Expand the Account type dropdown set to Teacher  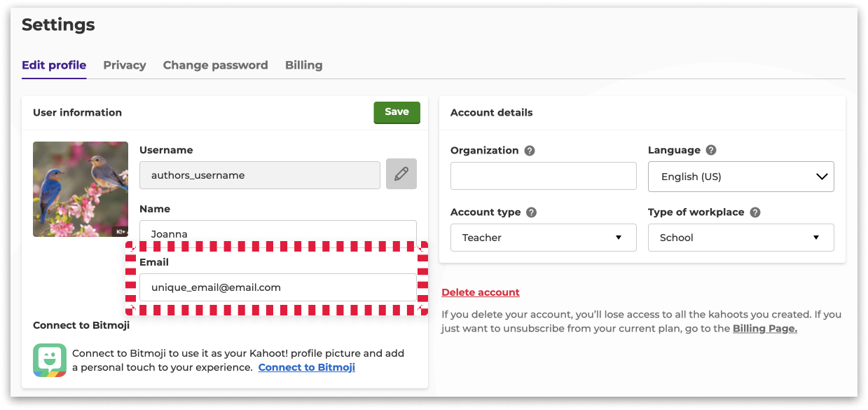coord(544,238)
